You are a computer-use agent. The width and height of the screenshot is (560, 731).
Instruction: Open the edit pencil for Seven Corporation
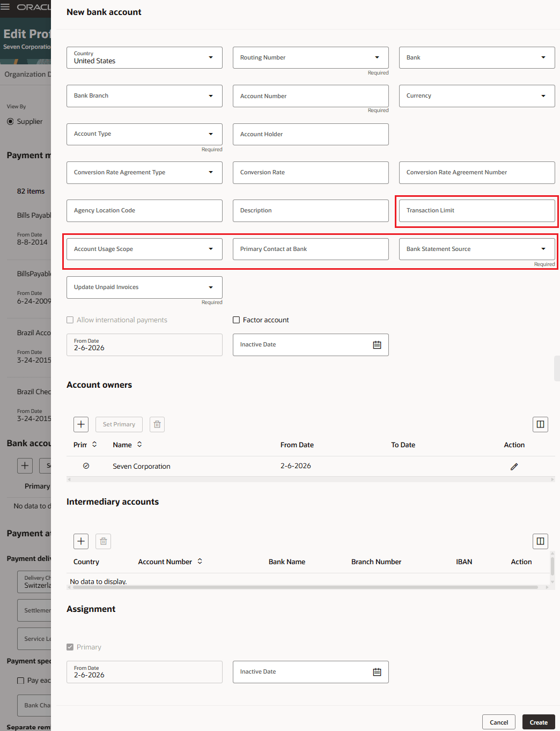(x=514, y=466)
